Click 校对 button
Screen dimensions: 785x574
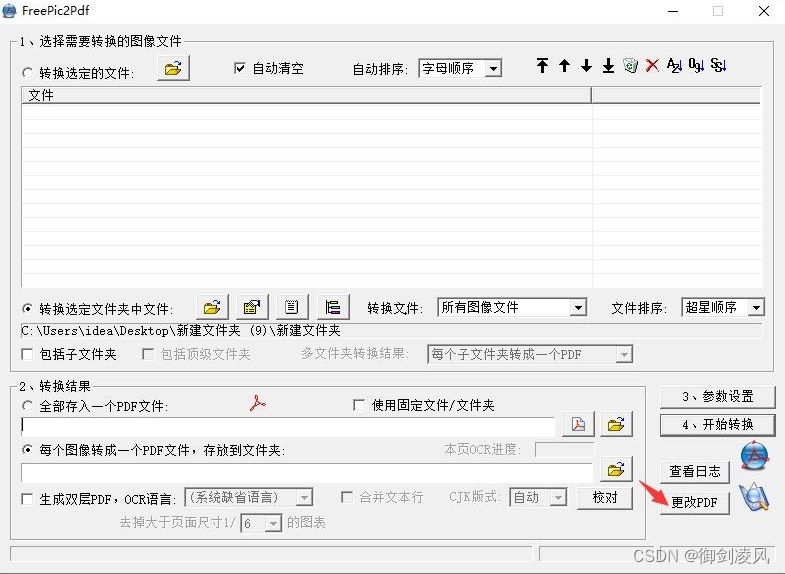tap(605, 497)
